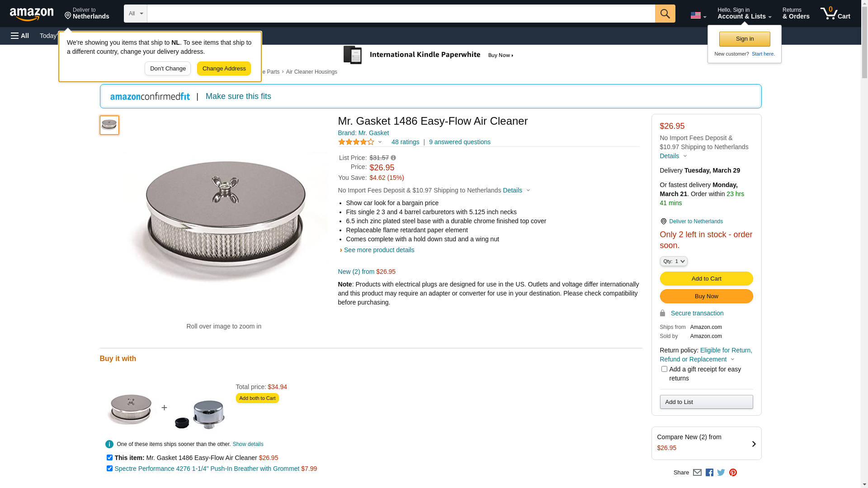Open the cart icon
Image resolution: width=868 pixels, height=488 pixels.
click(x=835, y=14)
